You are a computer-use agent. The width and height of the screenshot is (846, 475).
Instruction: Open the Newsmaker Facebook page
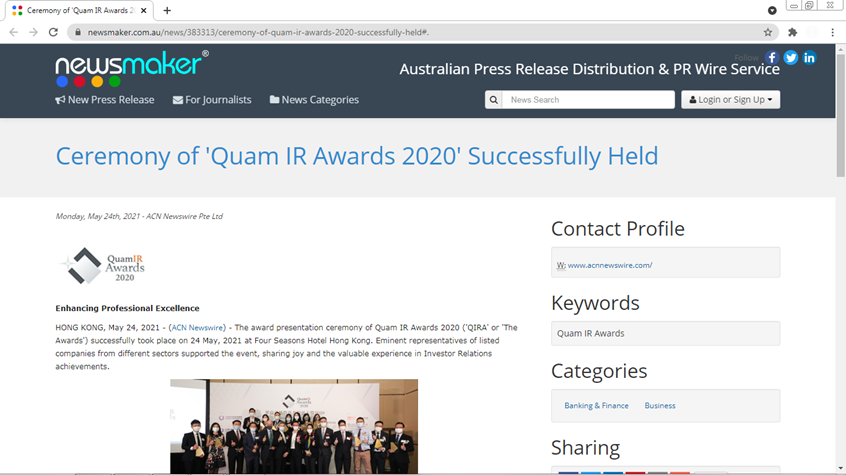[x=772, y=58]
